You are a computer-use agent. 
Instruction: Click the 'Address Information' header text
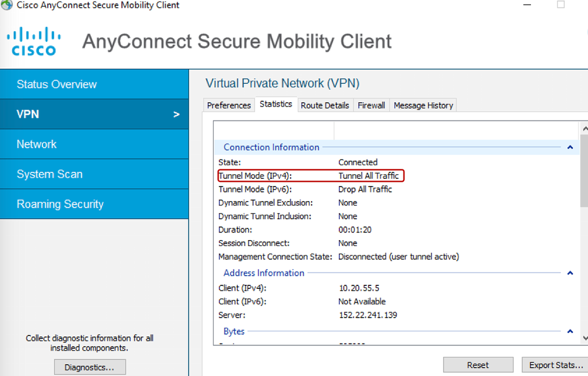pos(264,273)
